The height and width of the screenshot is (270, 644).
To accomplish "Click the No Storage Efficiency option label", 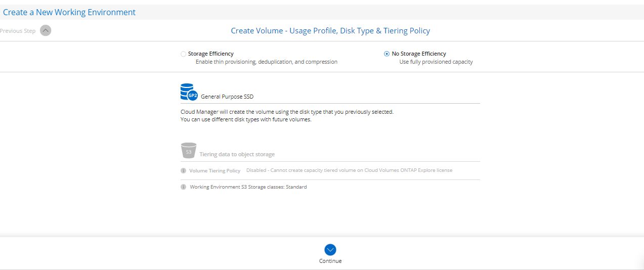I will tap(419, 54).
